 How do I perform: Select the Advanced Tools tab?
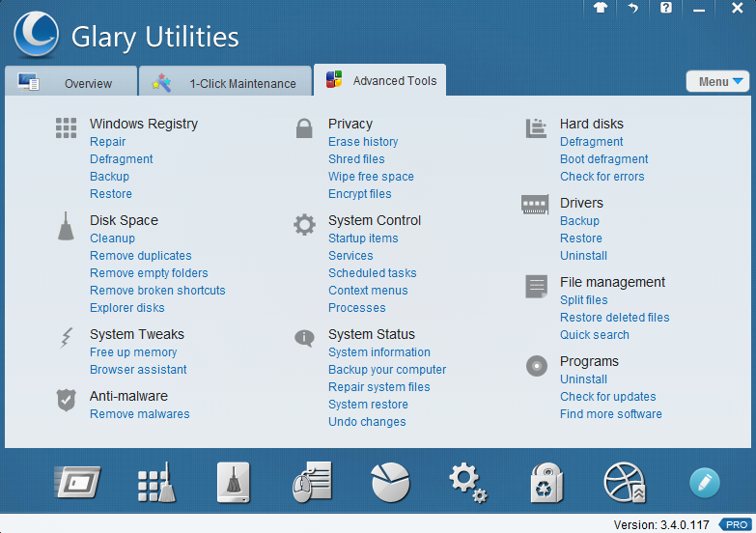pyautogui.click(x=379, y=80)
